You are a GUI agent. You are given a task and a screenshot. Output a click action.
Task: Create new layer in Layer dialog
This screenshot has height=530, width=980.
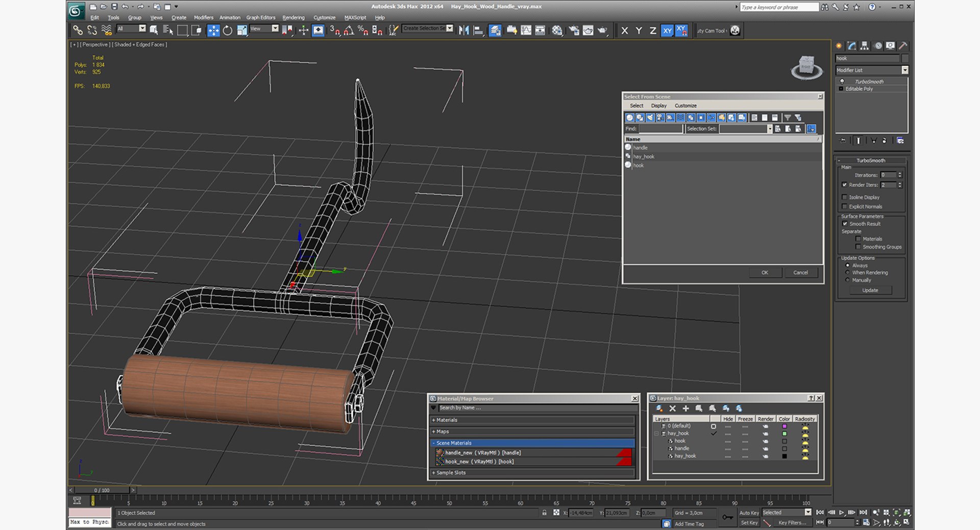(x=659, y=408)
